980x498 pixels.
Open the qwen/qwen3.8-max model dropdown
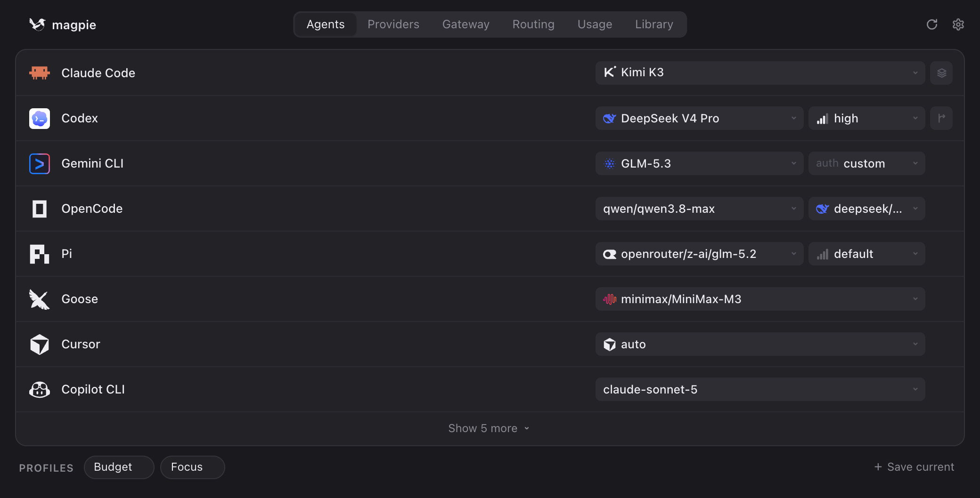(700, 209)
